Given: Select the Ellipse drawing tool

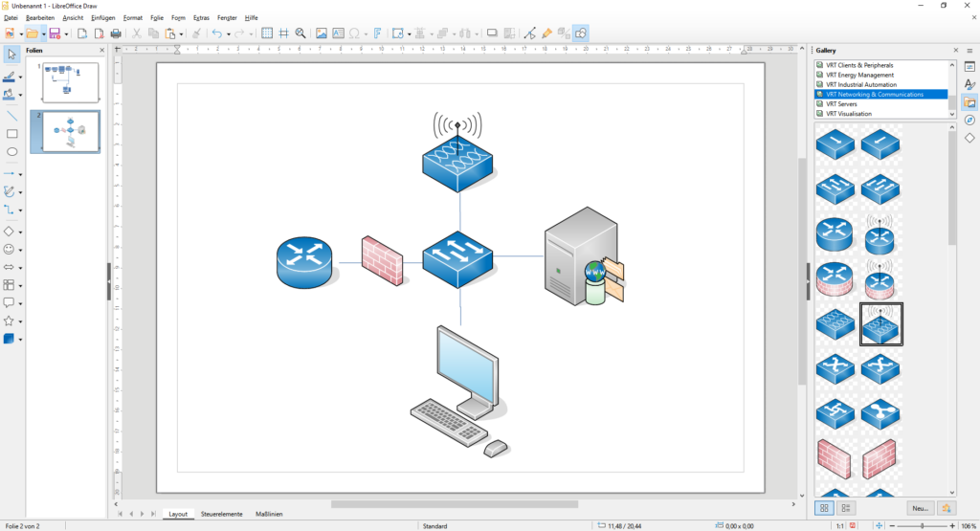Looking at the screenshot, I should point(12,152).
